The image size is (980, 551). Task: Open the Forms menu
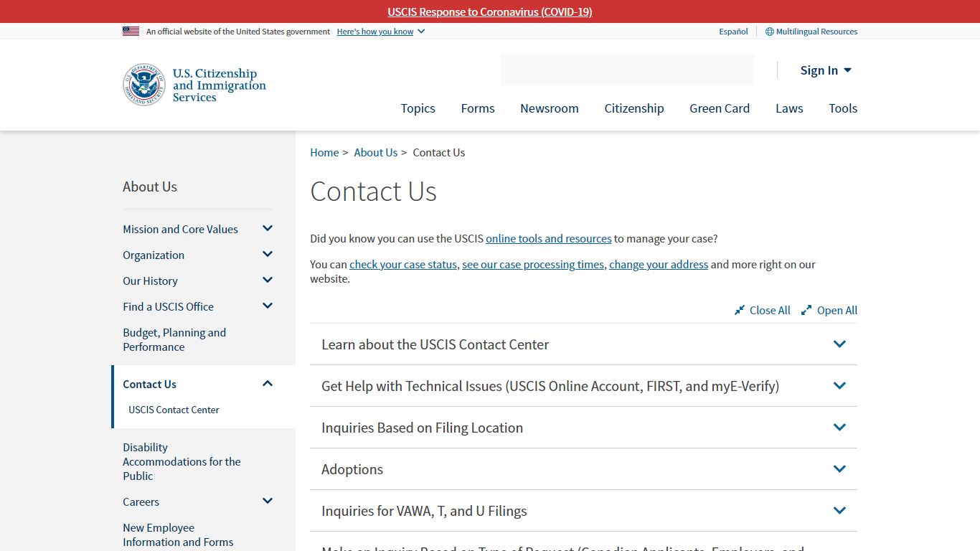coord(478,108)
